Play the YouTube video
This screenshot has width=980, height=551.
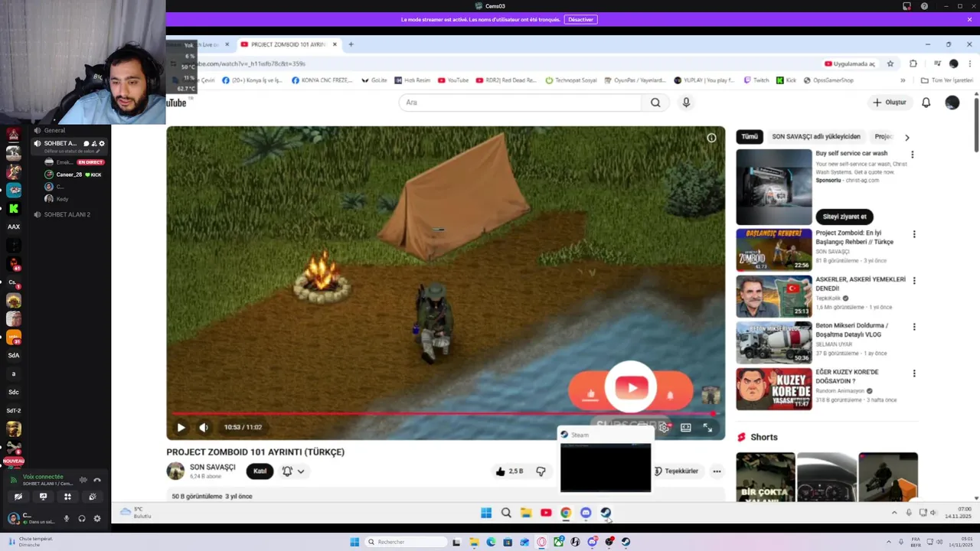[x=181, y=428]
